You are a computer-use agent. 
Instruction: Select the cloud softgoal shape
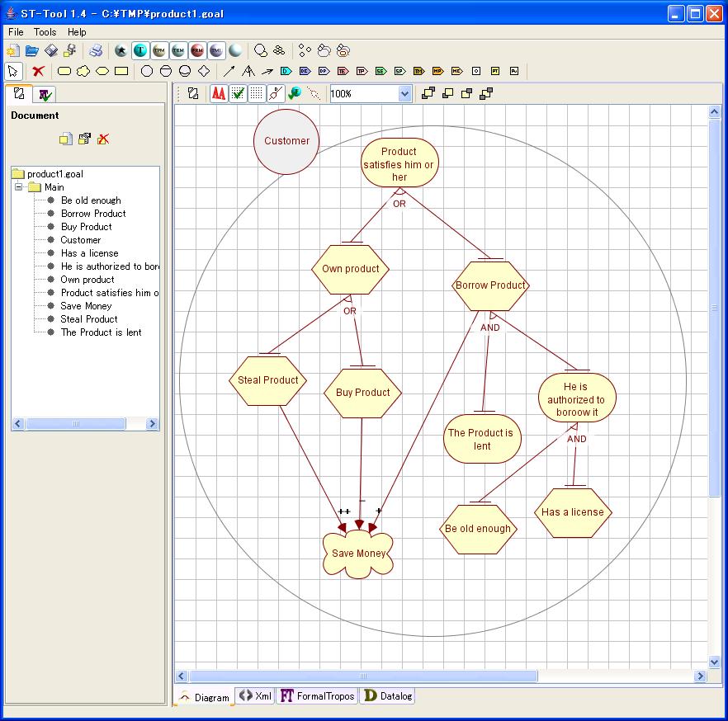pos(83,71)
